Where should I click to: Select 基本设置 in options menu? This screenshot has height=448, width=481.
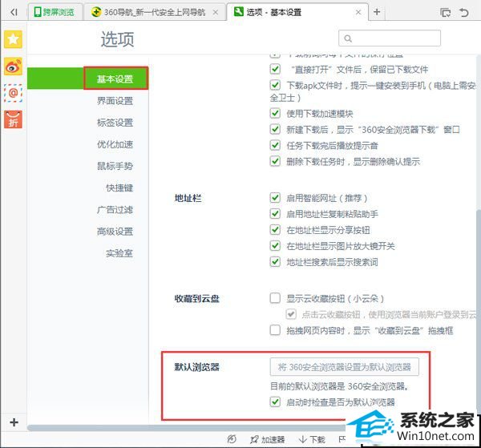115,79
